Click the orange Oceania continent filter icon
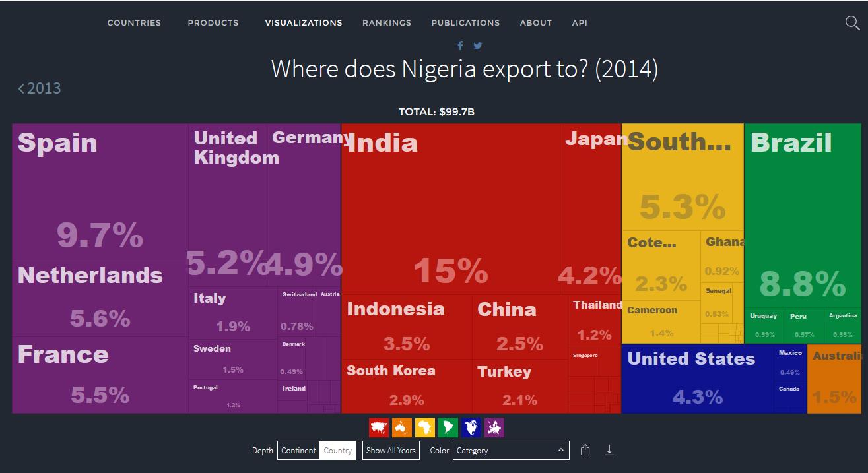This screenshot has width=868, height=473. 402,427
